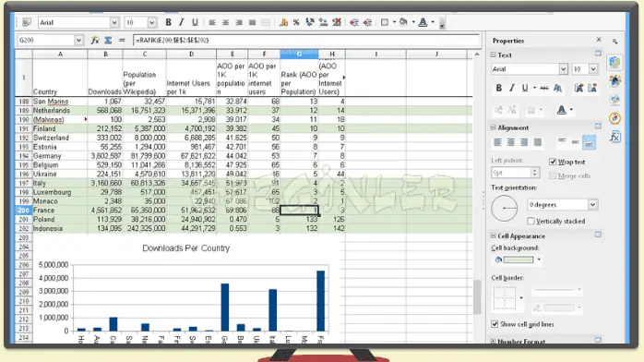Center cell text horizontally from main toolbar
Image resolution: width=644 pixels, height=362 pixels.
tap(225, 22)
